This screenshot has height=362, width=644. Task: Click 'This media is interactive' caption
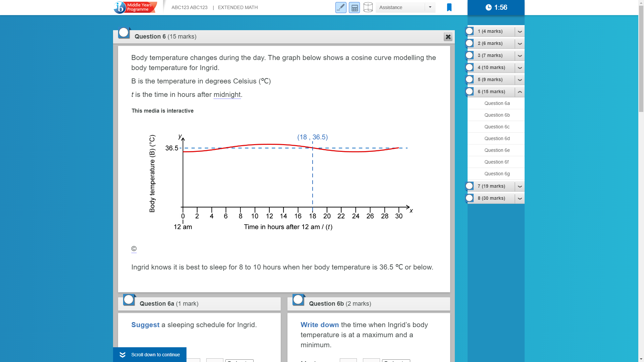pyautogui.click(x=162, y=111)
